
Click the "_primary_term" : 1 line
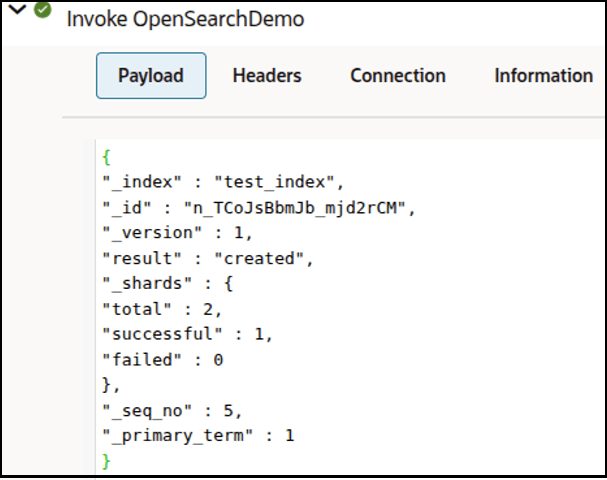click(x=199, y=436)
